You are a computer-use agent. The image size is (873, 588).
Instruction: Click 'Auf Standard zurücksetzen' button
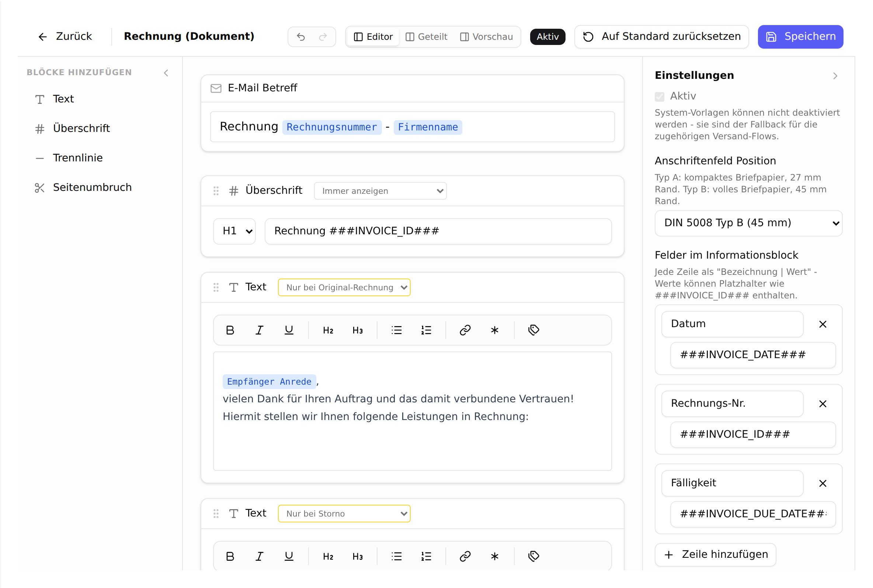click(x=661, y=37)
